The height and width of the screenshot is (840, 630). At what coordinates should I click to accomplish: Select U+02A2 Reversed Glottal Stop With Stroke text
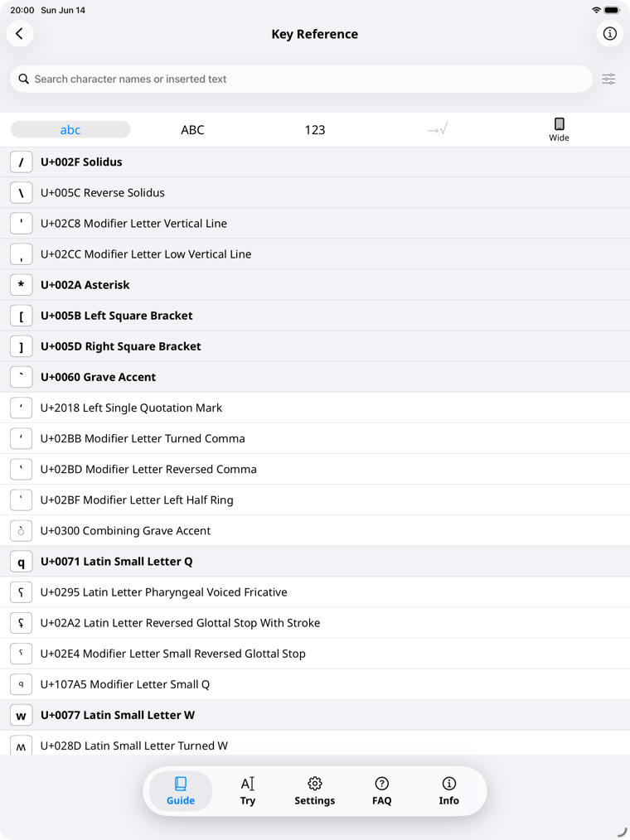tap(180, 622)
